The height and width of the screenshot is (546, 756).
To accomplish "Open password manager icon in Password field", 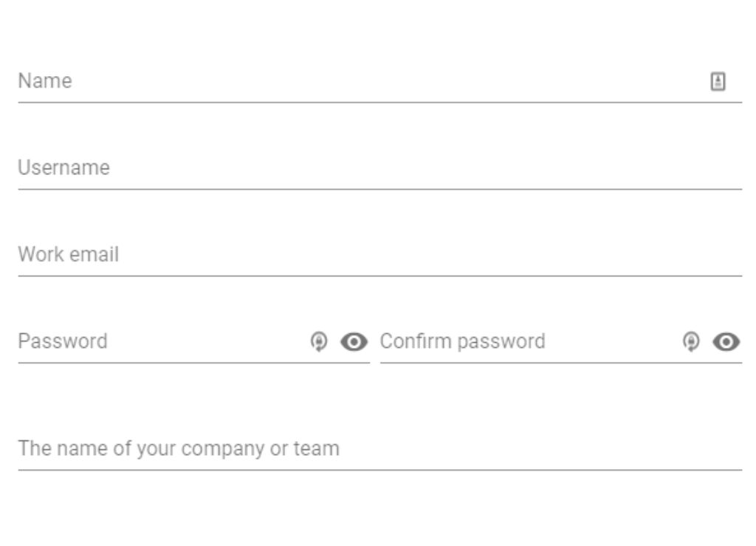I will point(319,341).
